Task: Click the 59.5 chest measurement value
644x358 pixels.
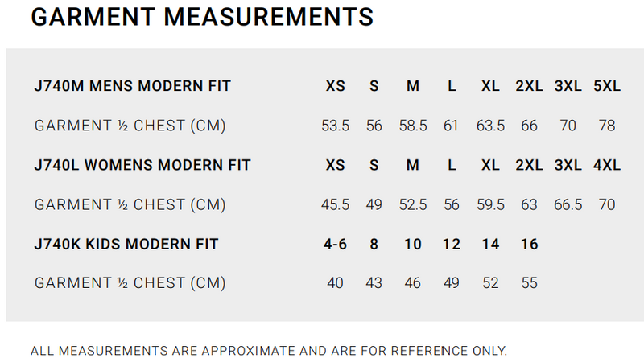Action: pos(490,204)
